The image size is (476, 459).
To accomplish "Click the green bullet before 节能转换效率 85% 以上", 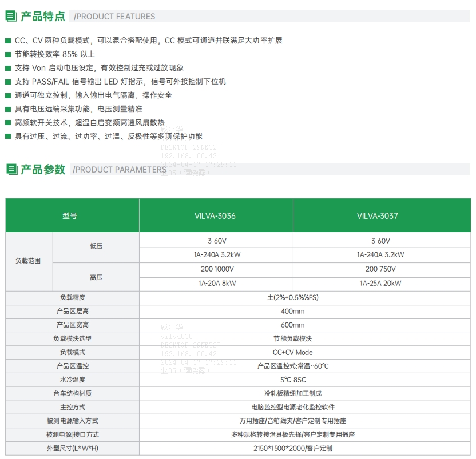I will (7, 54).
